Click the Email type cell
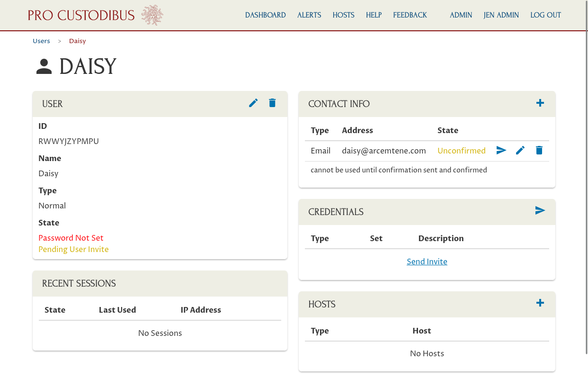 point(321,151)
